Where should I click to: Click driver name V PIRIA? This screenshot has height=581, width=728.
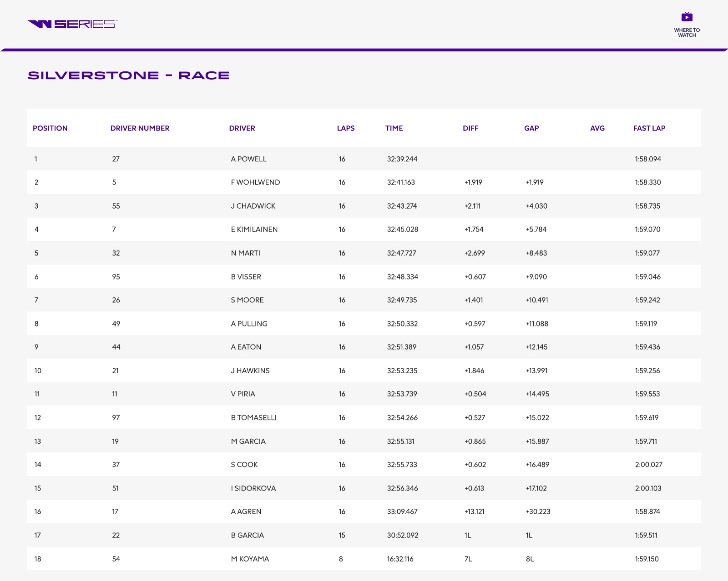pos(243,394)
